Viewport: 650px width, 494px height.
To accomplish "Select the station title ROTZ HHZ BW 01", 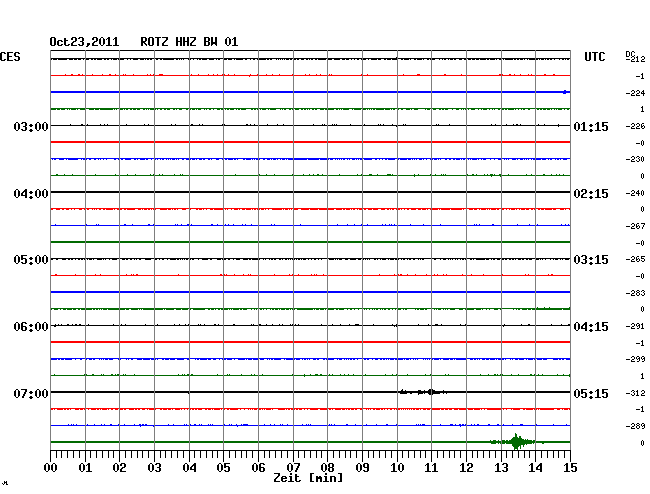I will coord(189,42).
